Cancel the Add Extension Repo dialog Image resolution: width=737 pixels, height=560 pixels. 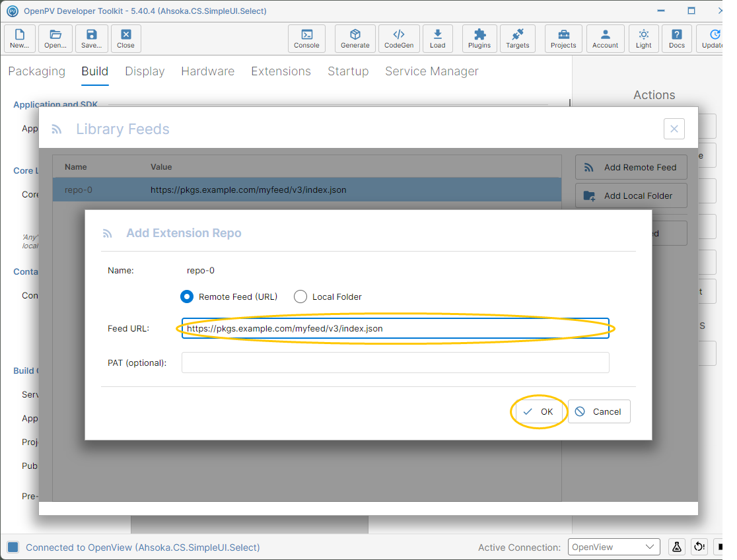599,411
